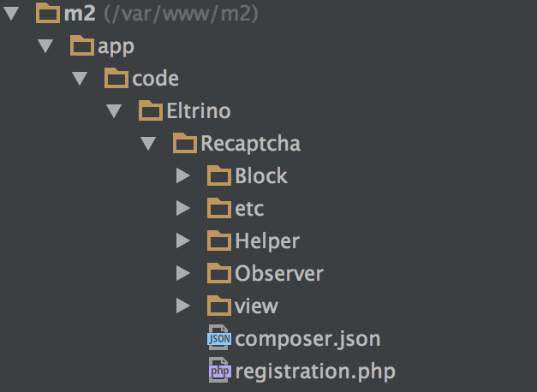537x392 pixels.
Task: Select the registration.php file
Action: click(315, 371)
